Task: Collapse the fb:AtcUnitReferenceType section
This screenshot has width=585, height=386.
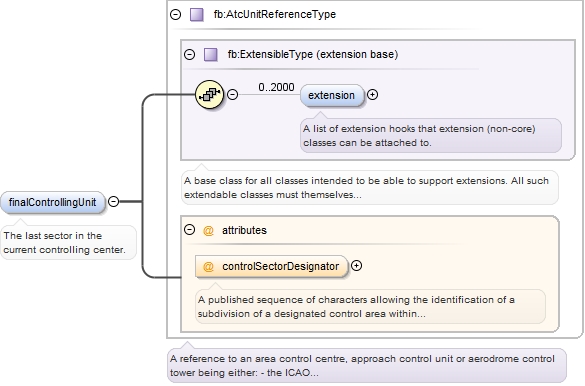Action: [175, 15]
